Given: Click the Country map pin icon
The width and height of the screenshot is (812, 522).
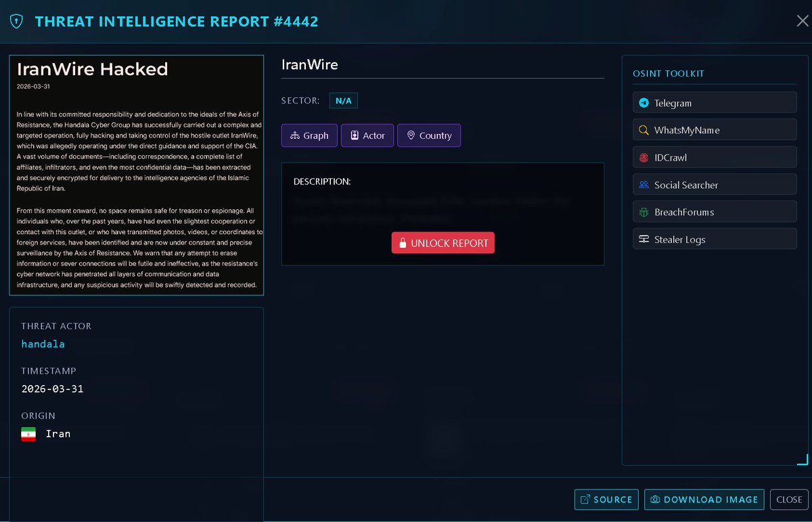Looking at the screenshot, I should (411, 135).
